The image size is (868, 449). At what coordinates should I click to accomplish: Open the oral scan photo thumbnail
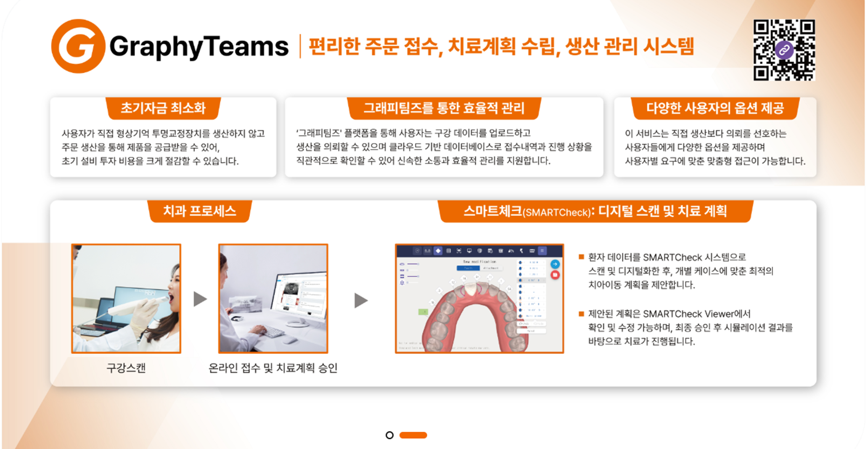[126, 298]
